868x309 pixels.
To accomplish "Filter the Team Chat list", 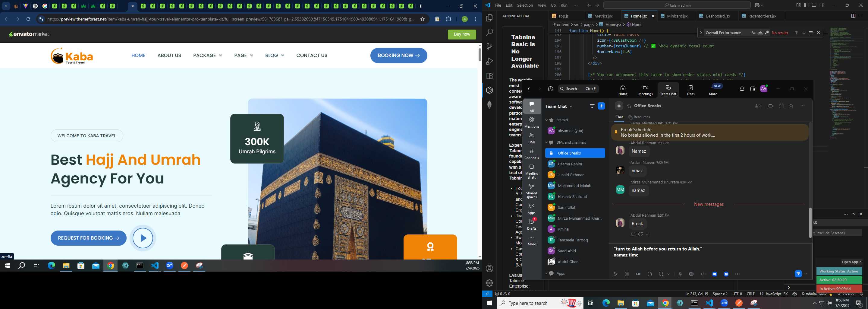I will coord(592,106).
